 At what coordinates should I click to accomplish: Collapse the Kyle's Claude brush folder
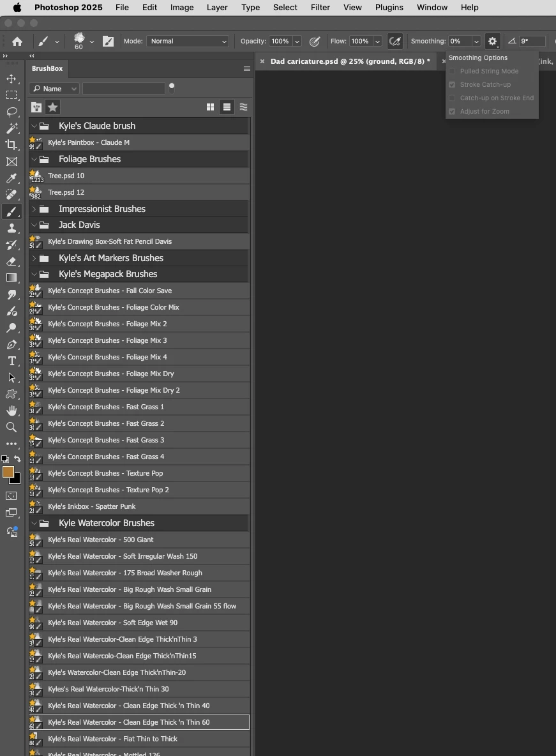(x=34, y=126)
